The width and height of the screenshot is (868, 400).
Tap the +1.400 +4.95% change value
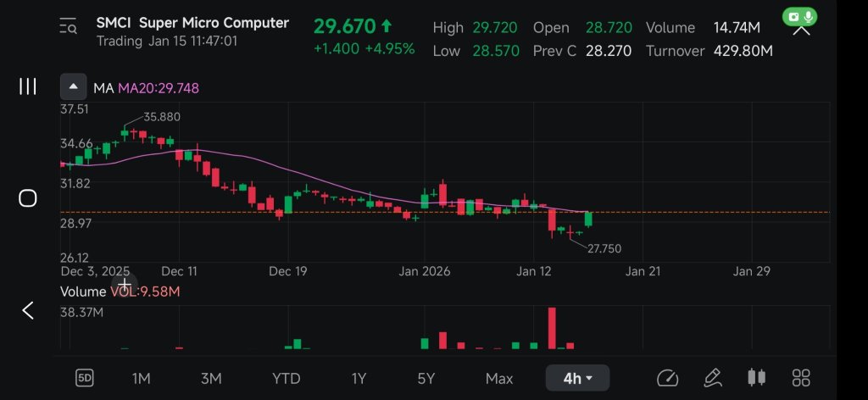[x=364, y=49]
